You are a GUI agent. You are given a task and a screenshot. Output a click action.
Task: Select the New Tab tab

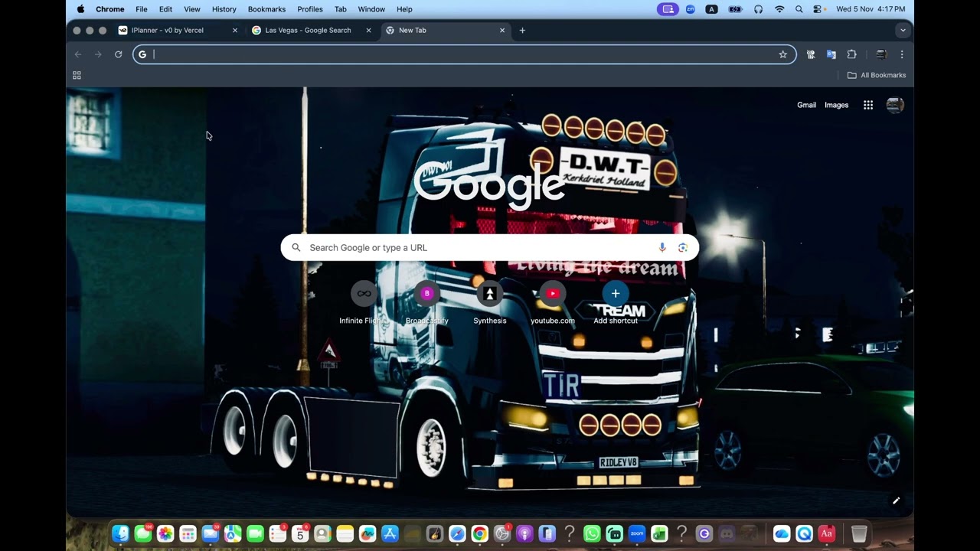coord(446,31)
